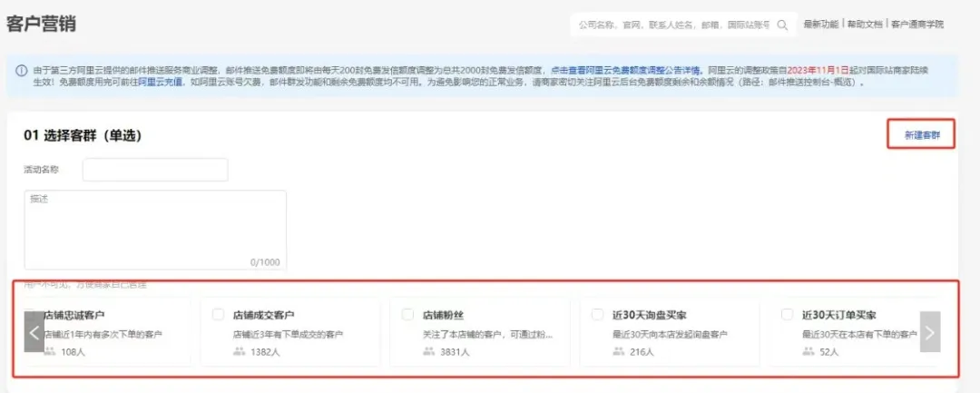
Task: Open the 阿里云免费额度调整公告详情 link
Action: (x=627, y=70)
